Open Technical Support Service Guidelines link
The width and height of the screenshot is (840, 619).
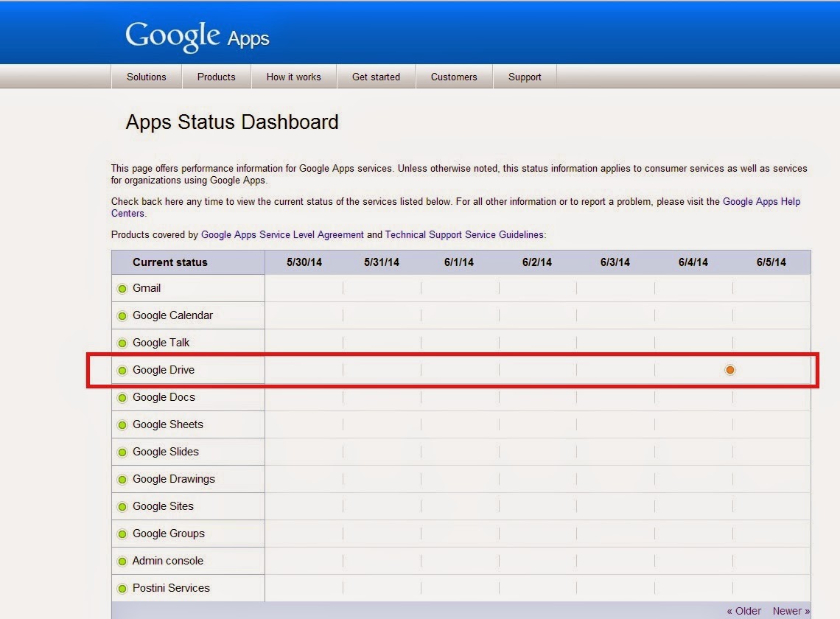click(x=464, y=235)
